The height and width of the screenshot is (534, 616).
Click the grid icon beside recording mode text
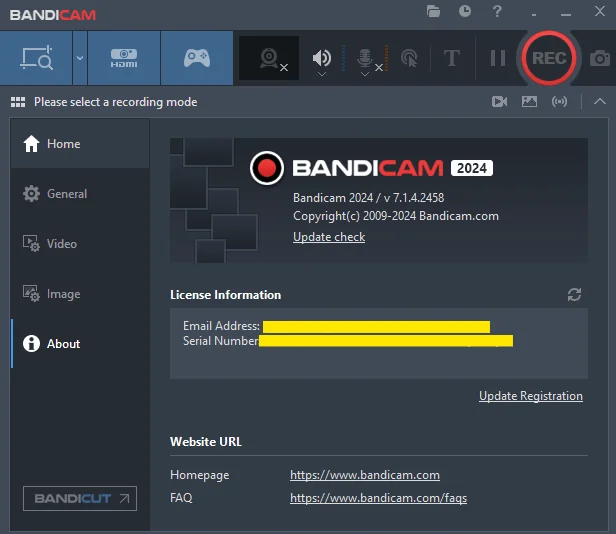[18, 102]
